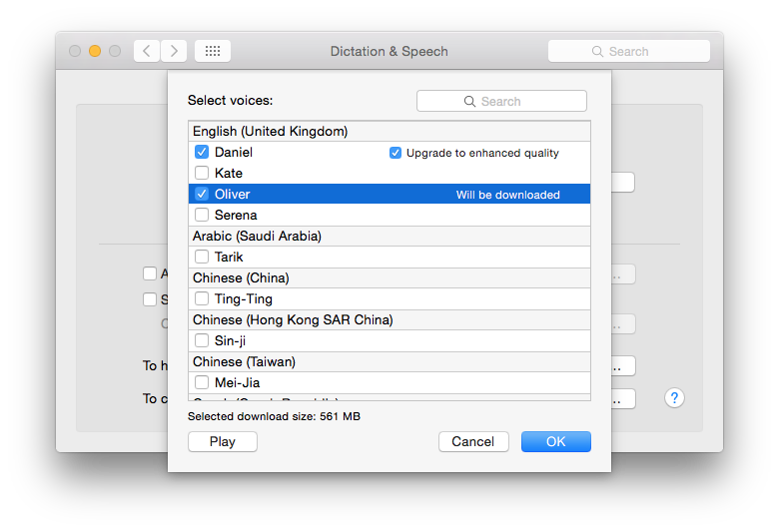The height and width of the screenshot is (532, 779).
Task: Click the Chinese (Hong Kong SAR China) header
Action: pyautogui.click(x=389, y=319)
